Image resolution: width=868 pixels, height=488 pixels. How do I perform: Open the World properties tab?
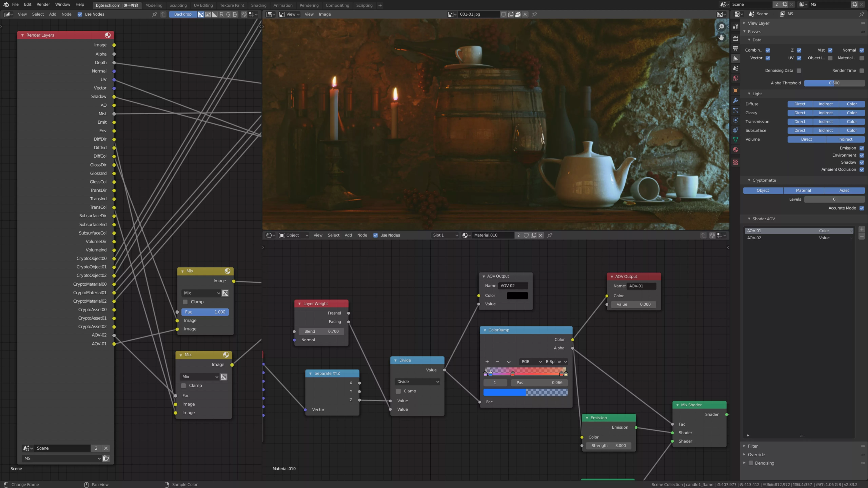point(736,78)
